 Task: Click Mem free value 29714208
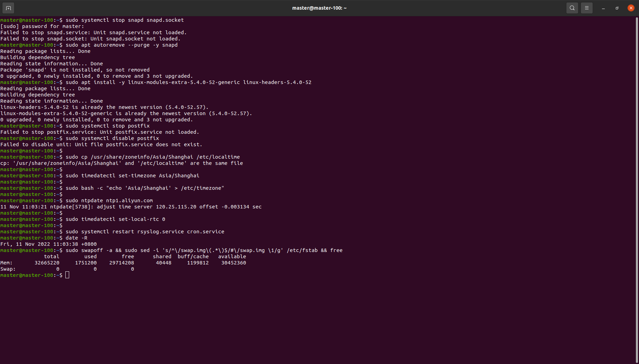[122, 263]
